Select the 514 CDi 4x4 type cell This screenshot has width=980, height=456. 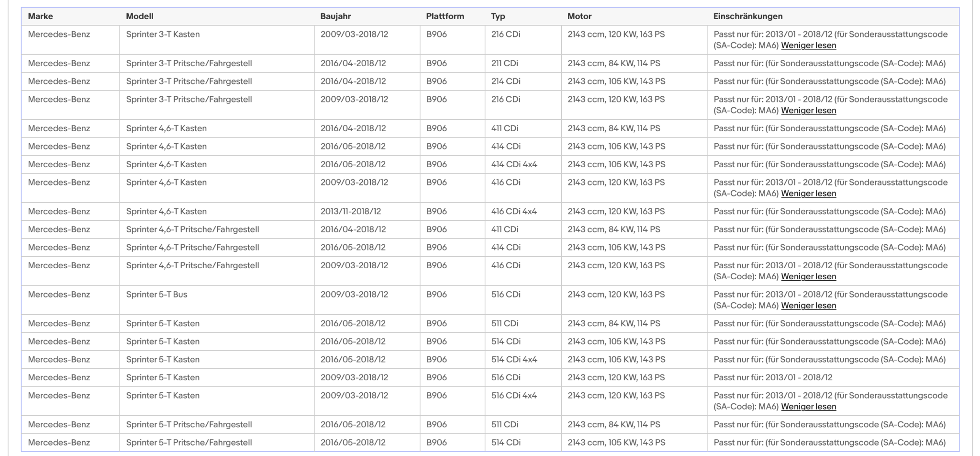514,359
